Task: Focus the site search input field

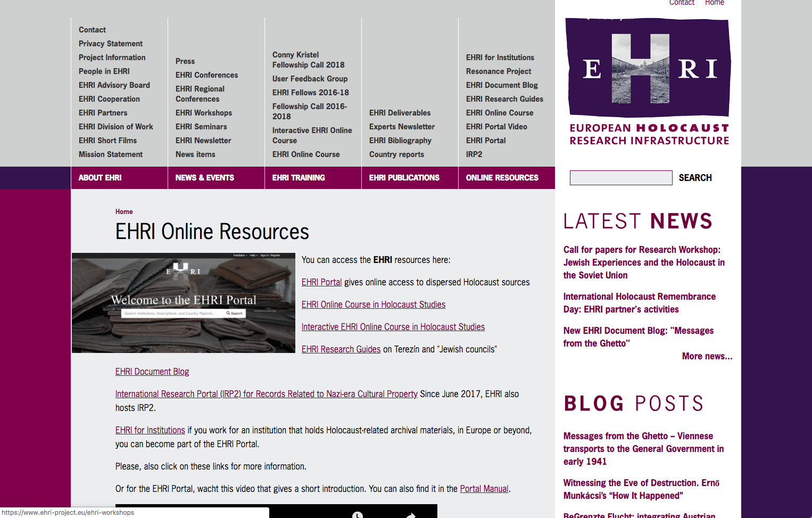Action: coord(621,178)
